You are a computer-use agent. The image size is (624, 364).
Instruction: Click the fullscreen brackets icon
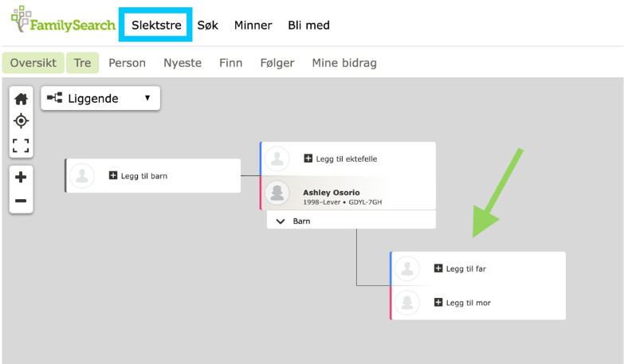(21, 145)
